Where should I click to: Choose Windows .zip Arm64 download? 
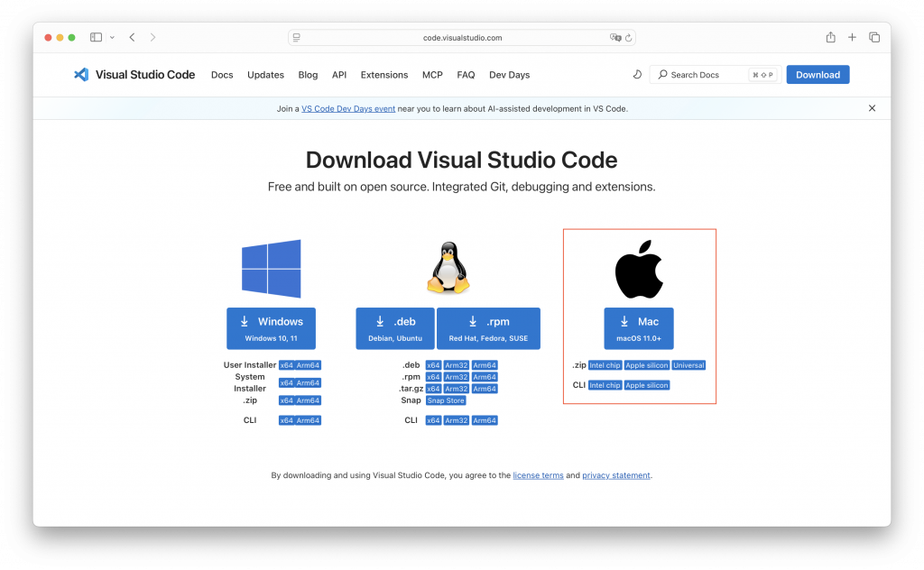[309, 400]
